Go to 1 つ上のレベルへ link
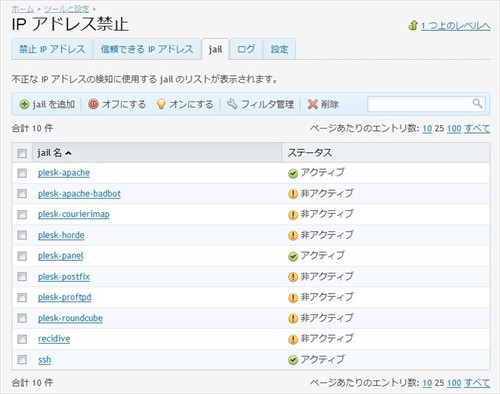This screenshot has height=394, width=500. [456, 26]
